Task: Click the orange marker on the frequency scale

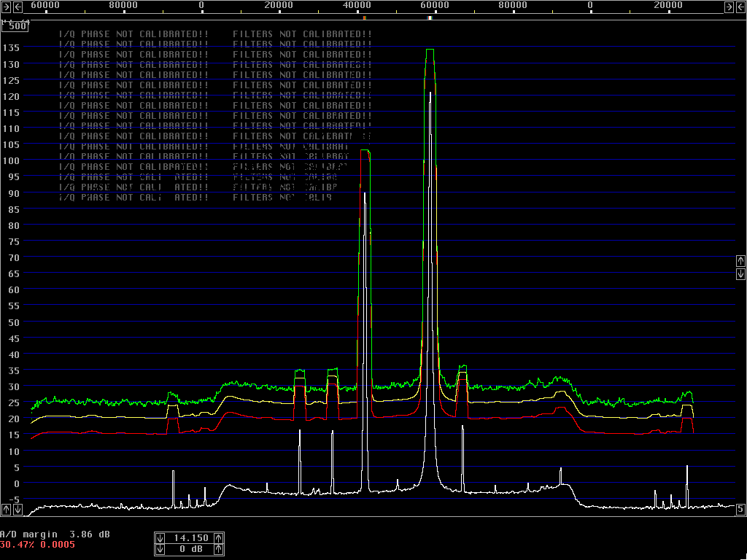Action: (365, 17)
